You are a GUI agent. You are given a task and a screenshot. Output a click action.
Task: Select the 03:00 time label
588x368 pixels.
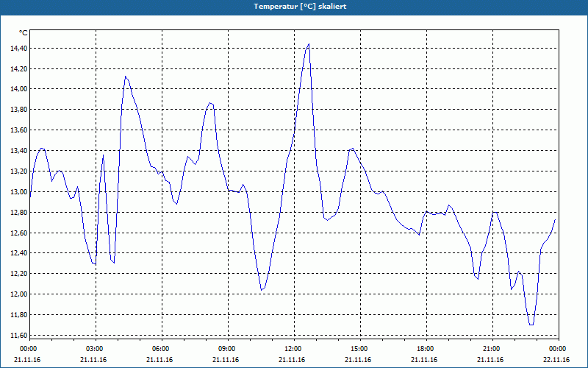(x=95, y=349)
